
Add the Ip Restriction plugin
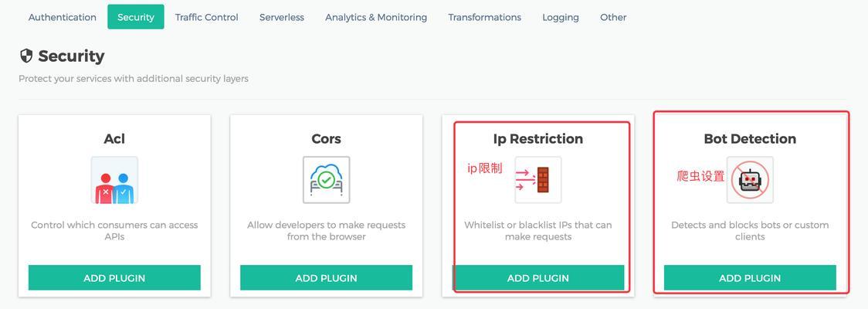pyautogui.click(x=538, y=278)
